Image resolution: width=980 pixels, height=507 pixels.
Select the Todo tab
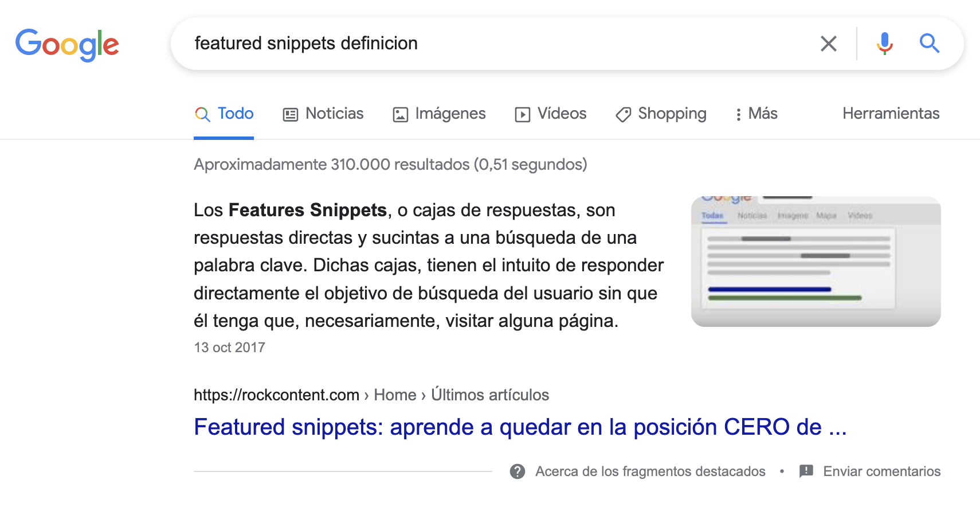click(x=224, y=114)
